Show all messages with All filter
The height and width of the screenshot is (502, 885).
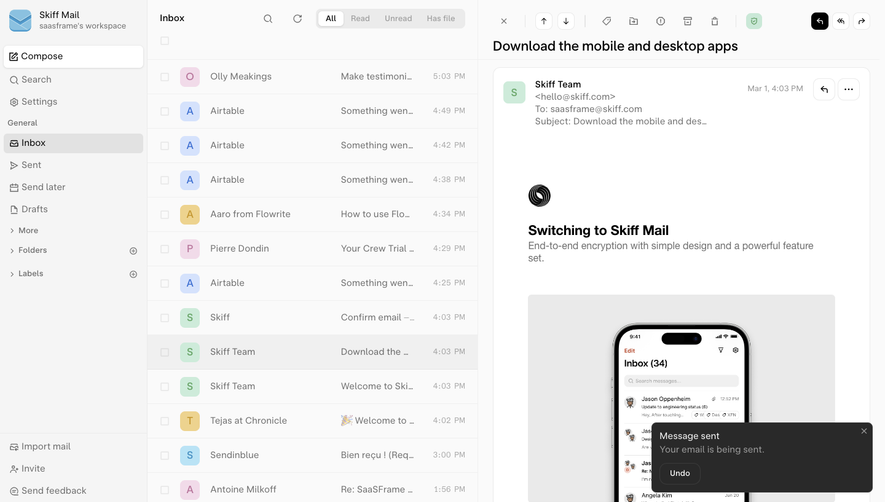pos(331,19)
